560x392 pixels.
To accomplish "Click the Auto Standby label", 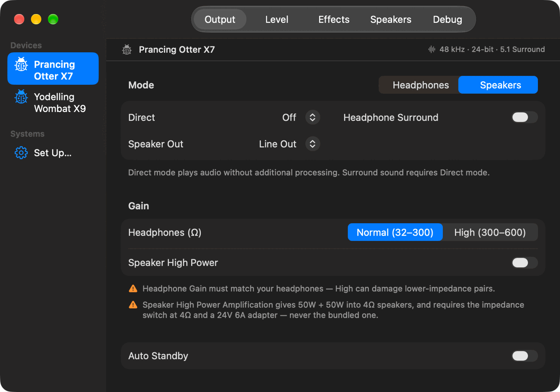I will click(x=158, y=356).
